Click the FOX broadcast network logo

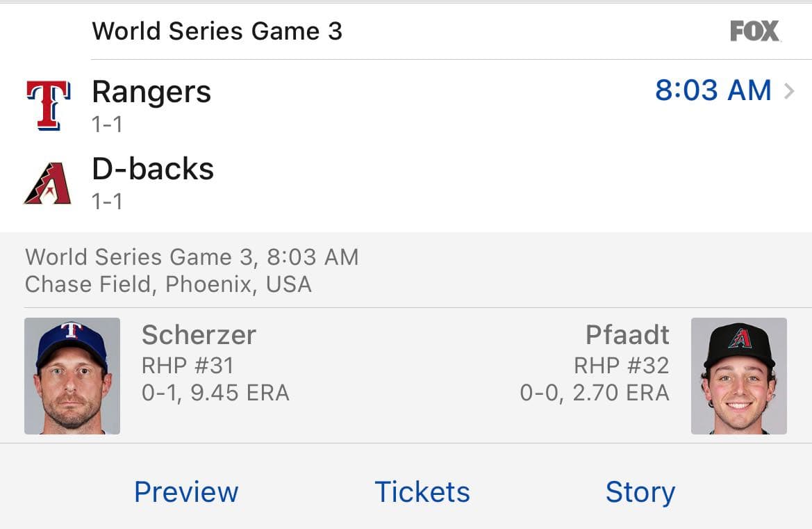(x=755, y=31)
